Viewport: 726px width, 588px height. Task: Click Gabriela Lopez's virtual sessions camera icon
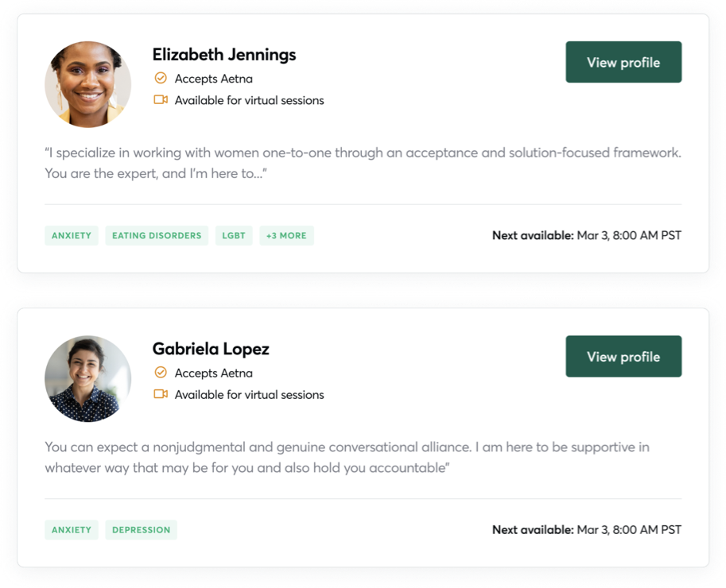tap(160, 393)
